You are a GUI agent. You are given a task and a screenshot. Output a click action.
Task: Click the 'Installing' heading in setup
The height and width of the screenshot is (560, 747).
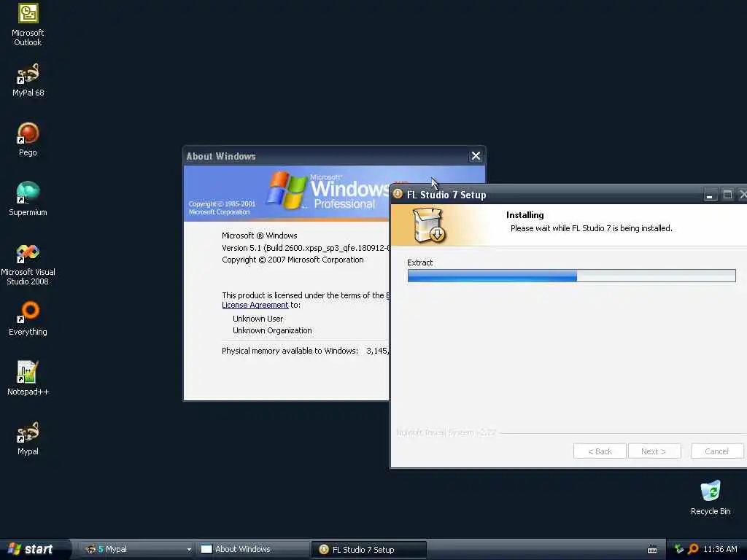click(x=525, y=215)
